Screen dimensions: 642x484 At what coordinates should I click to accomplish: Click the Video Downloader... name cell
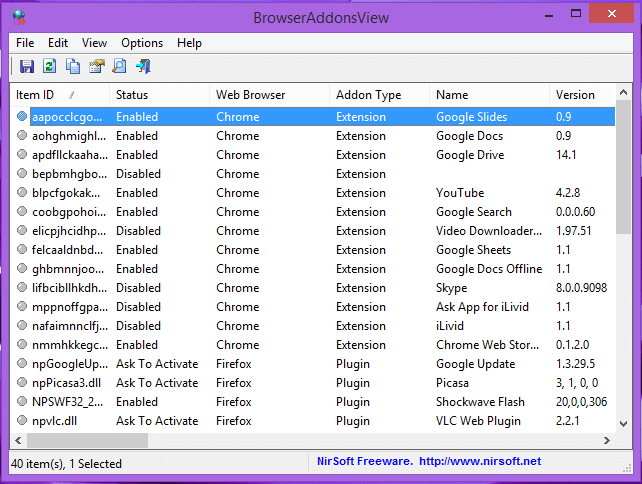click(x=489, y=231)
